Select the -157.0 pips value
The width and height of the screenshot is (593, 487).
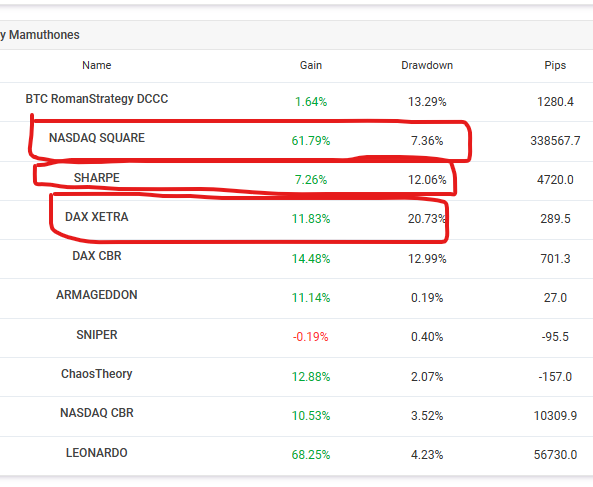[x=555, y=377]
